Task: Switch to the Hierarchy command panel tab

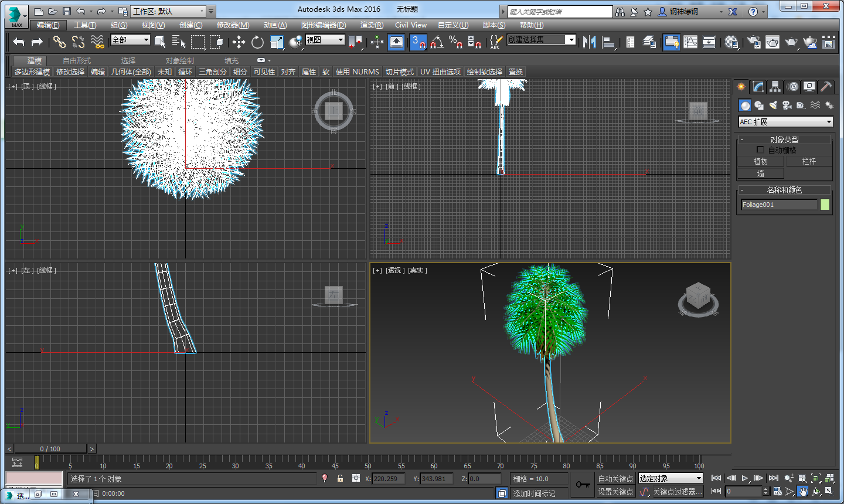Action: click(775, 87)
